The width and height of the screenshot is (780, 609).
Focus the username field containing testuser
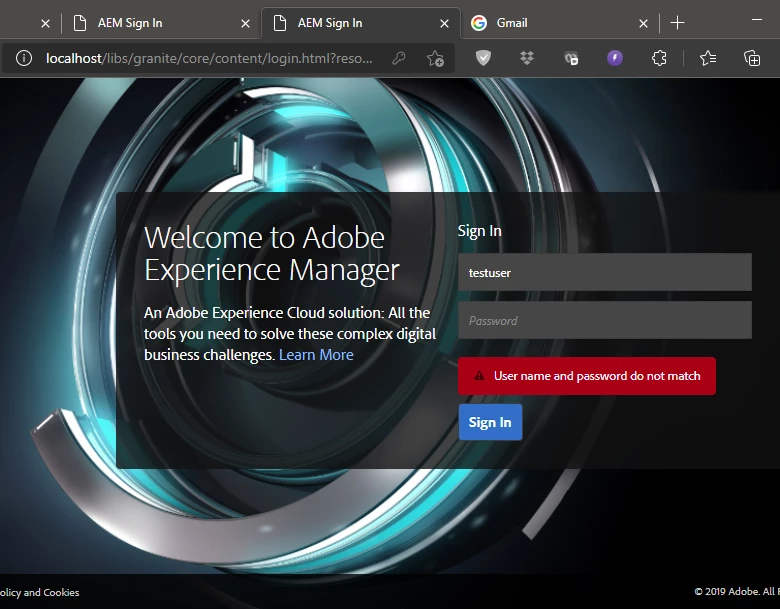pos(604,272)
